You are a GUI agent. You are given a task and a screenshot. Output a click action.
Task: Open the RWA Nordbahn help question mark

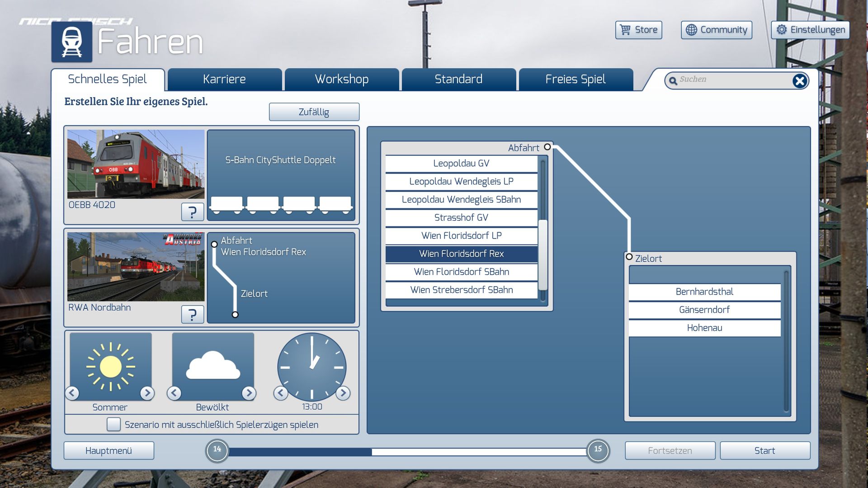(192, 314)
